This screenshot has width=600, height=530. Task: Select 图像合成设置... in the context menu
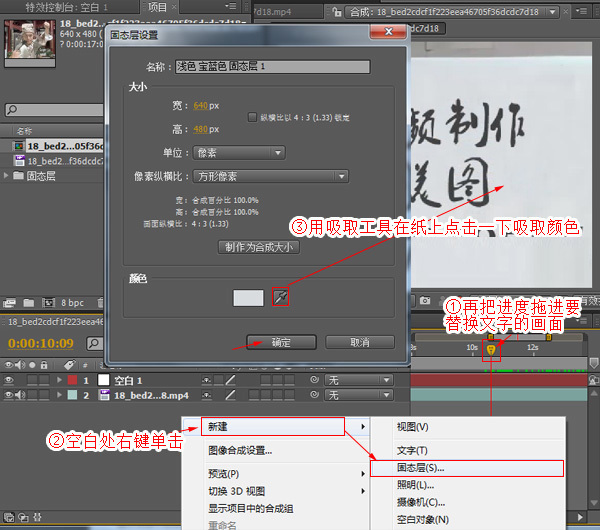click(240, 451)
